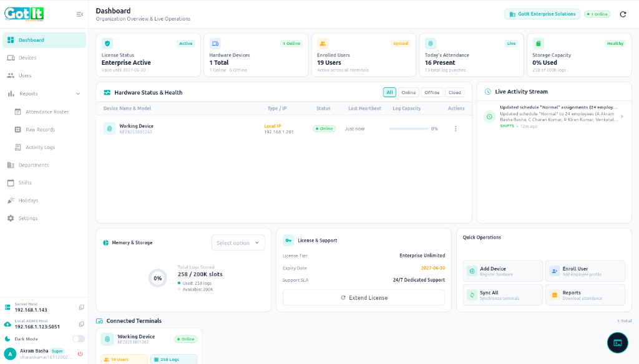Click 19 Users badge on terminal card
The image size is (639, 364).
click(x=124, y=359)
